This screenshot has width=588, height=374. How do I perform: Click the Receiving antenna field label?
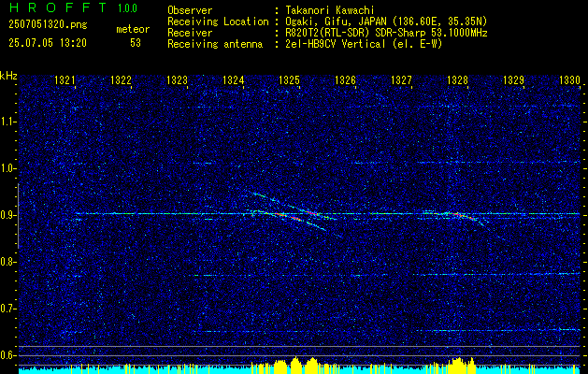[215, 44]
